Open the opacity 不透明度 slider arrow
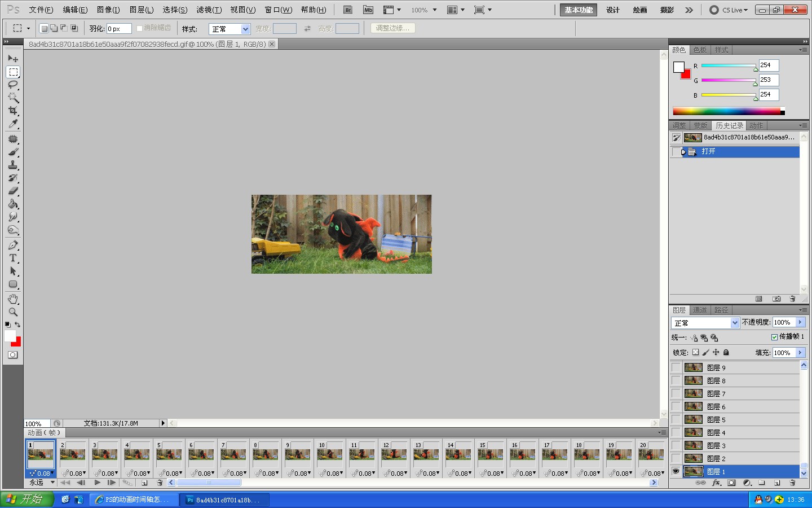This screenshot has width=812, height=508. click(x=800, y=322)
